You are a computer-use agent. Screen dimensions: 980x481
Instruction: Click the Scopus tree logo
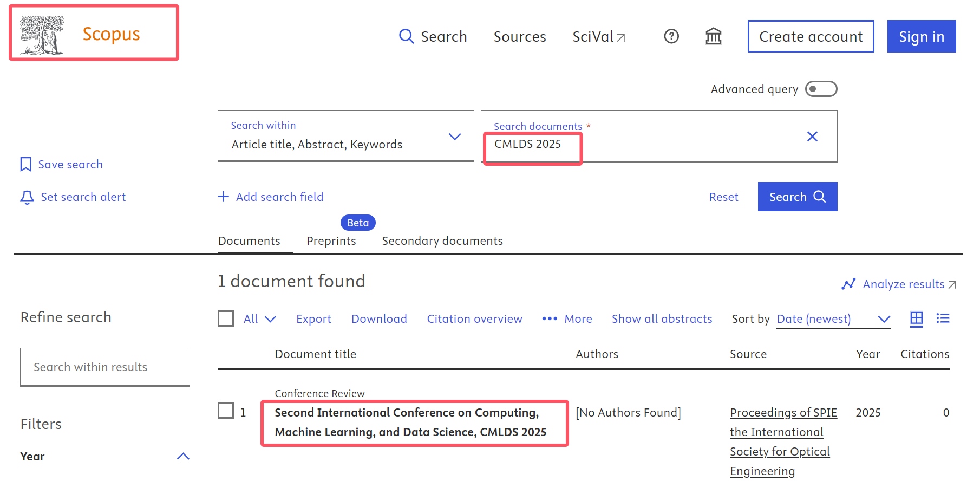[42, 35]
